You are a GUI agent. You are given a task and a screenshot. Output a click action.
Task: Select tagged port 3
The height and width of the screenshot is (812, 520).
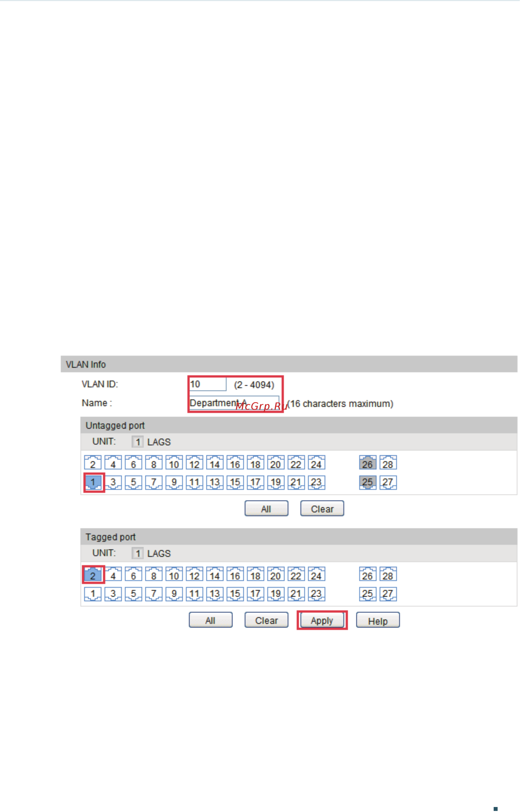coord(113,594)
